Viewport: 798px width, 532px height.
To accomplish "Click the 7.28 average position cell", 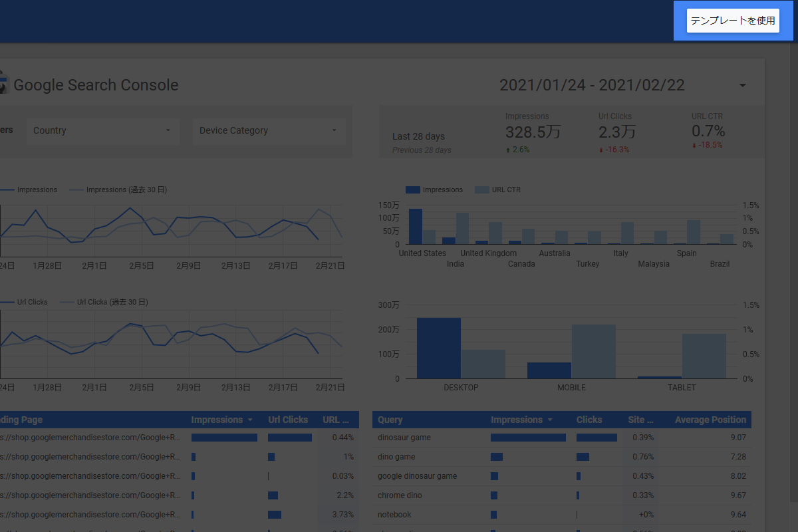I will point(737,457).
